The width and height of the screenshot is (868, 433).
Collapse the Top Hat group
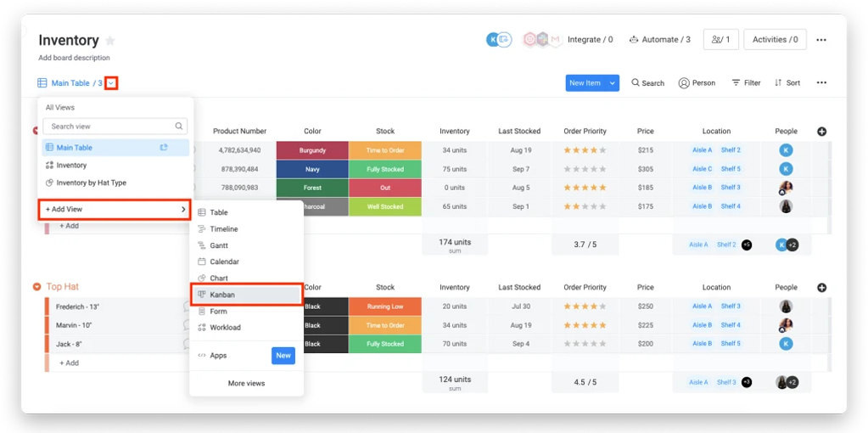pos(37,287)
